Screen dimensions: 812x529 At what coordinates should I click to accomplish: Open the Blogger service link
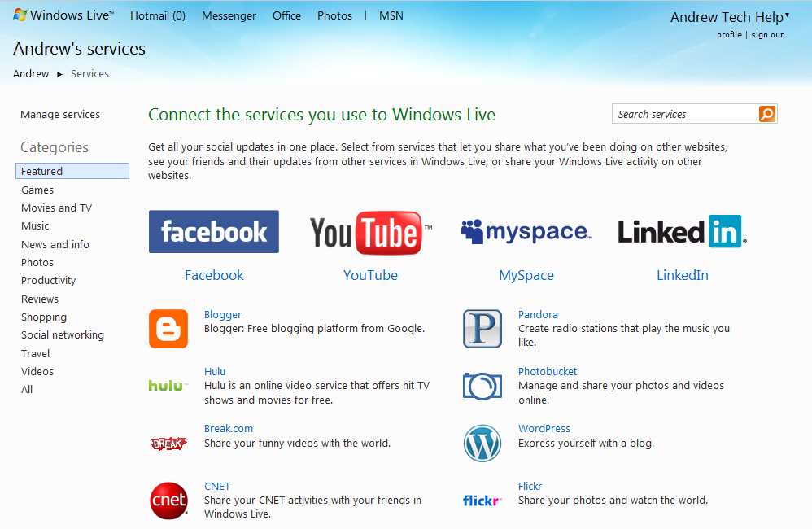coord(223,314)
